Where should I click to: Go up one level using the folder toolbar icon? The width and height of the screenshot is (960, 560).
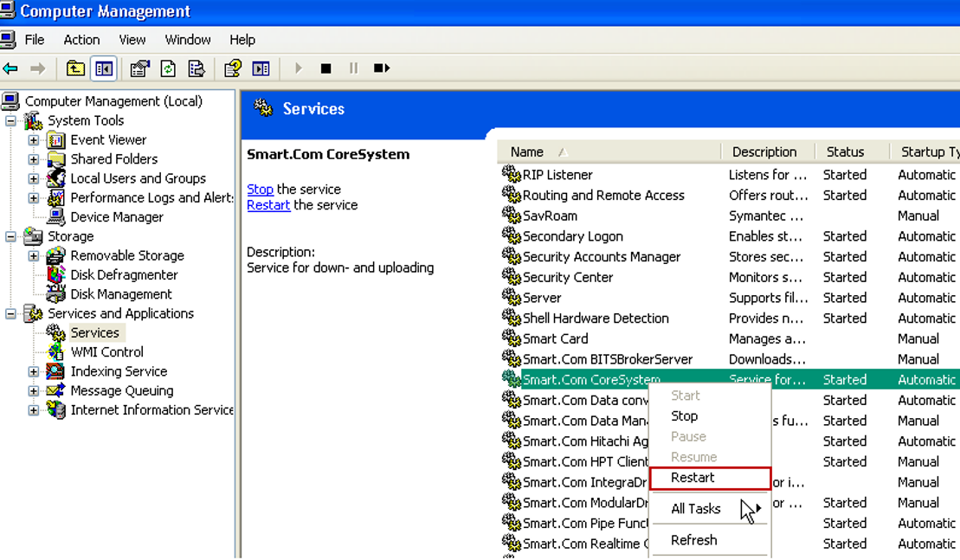point(75,68)
